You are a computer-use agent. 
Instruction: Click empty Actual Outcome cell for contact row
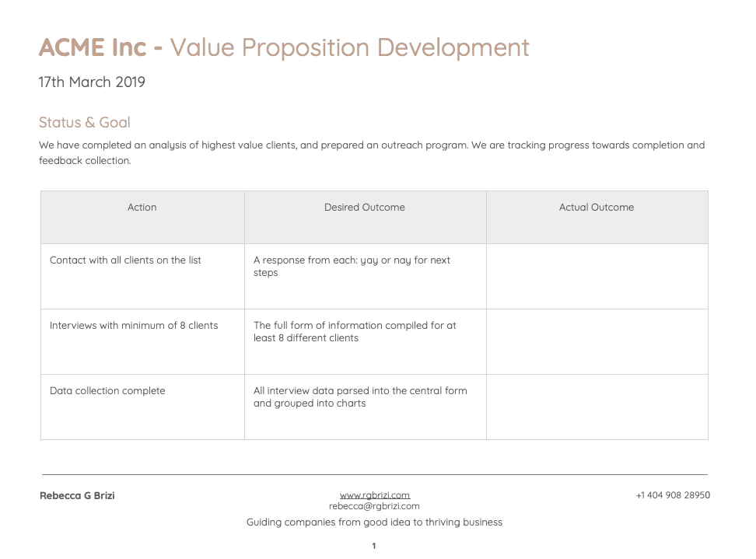(x=597, y=276)
